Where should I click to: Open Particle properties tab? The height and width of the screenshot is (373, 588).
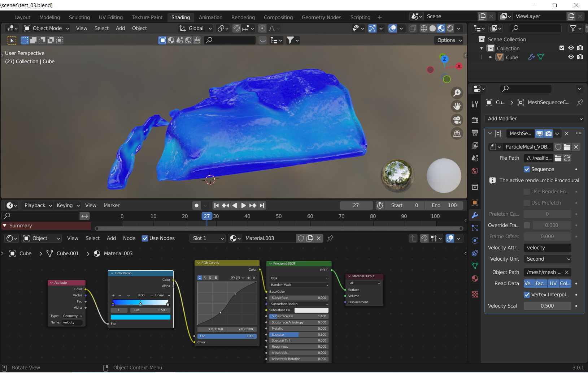point(475,228)
